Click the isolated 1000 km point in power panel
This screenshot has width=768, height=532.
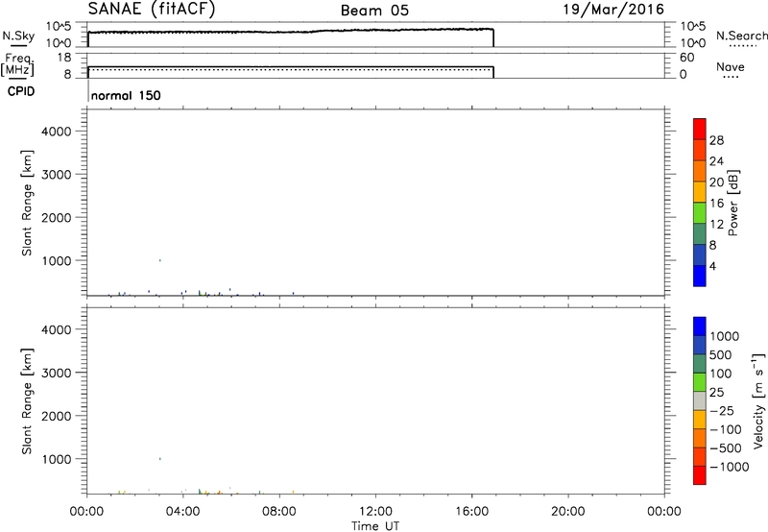[x=159, y=260]
